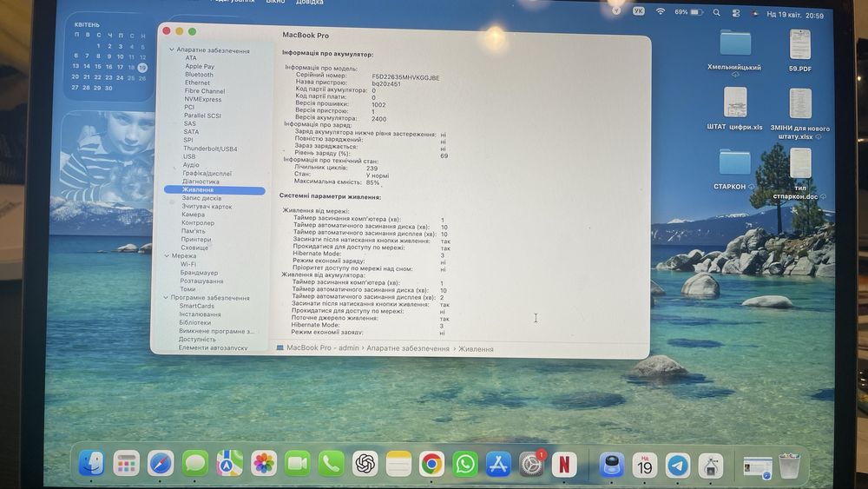Open Telegram from the Dock

pyautogui.click(x=678, y=466)
